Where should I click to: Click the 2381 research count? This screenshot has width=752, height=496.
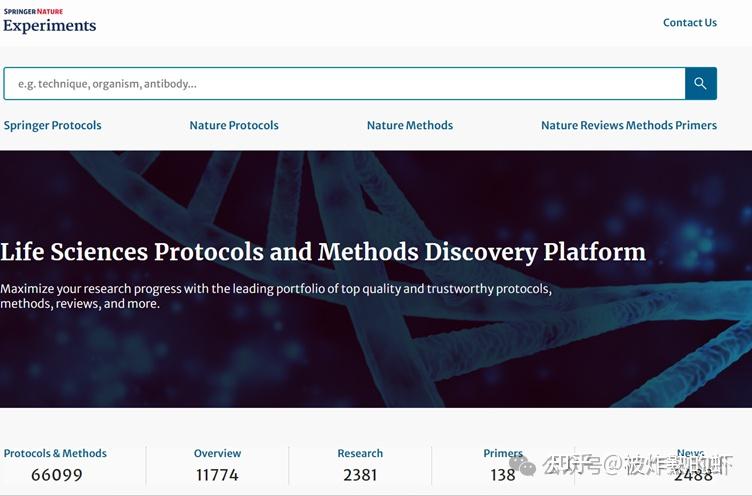(x=360, y=475)
